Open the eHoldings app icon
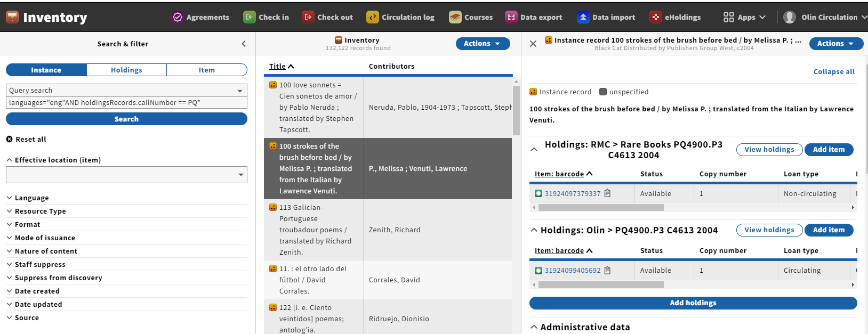The height and width of the screenshot is (334, 868). pos(655,17)
